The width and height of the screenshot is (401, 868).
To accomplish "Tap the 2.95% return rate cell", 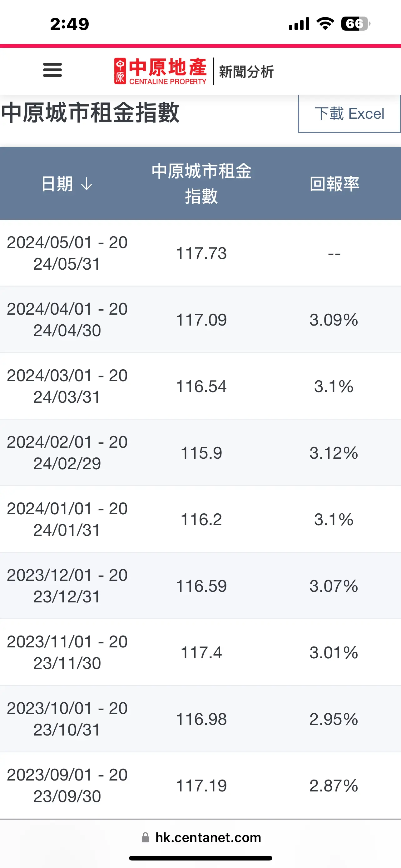I will pyautogui.click(x=334, y=719).
